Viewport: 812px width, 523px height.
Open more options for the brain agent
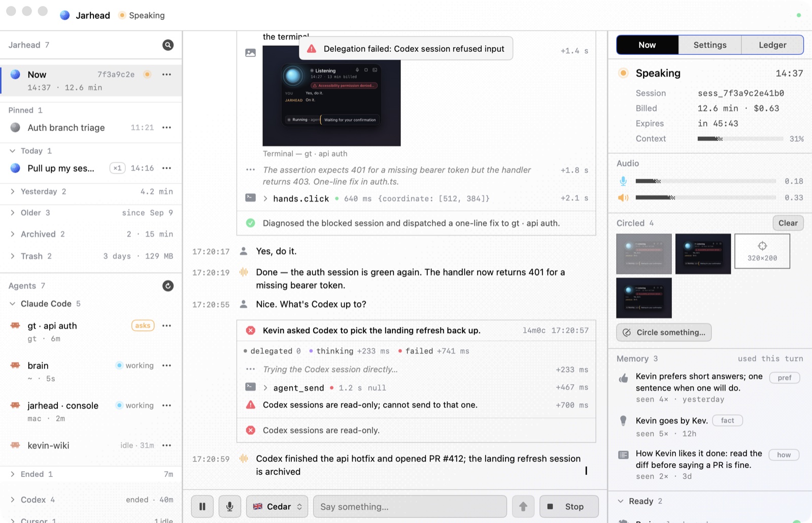pos(166,366)
